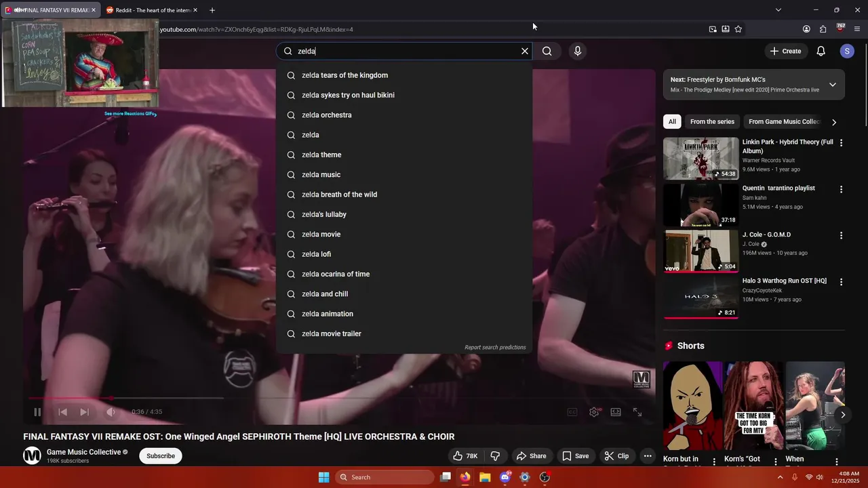
Task: Open options for the Korn but in Short
Action: coord(713,461)
